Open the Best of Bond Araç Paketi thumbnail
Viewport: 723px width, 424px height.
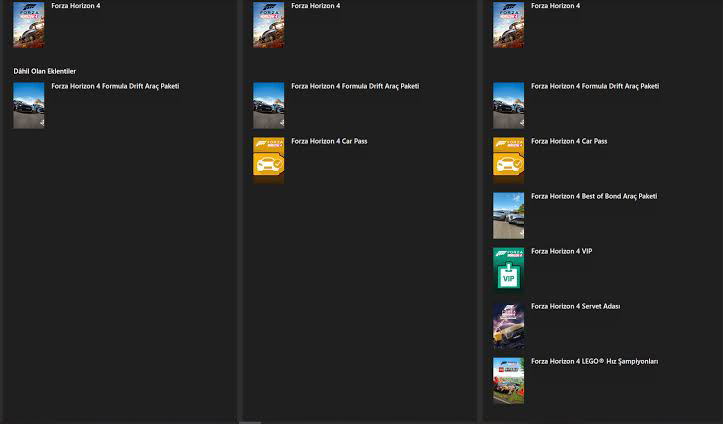coord(508,214)
